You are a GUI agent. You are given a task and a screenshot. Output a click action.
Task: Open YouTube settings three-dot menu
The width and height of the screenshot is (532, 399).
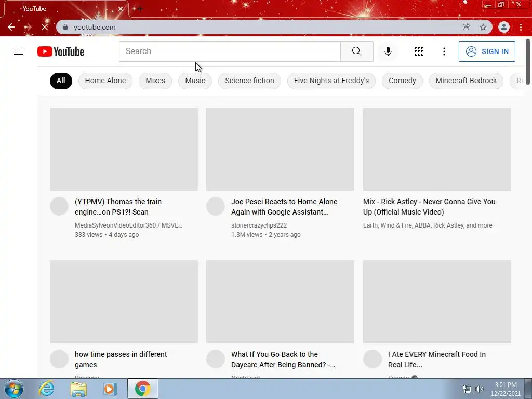pos(444,51)
